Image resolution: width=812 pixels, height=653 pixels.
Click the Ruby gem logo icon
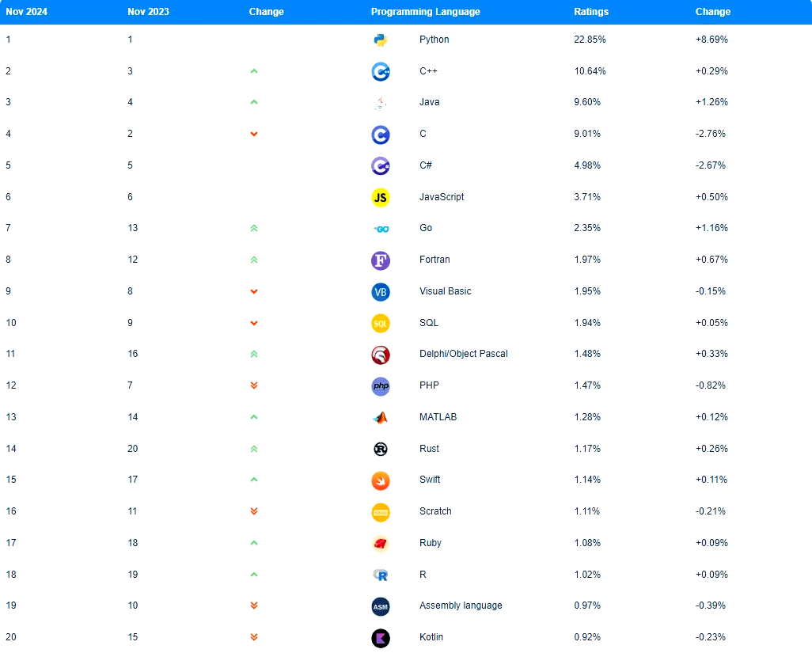tap(381, 544)
